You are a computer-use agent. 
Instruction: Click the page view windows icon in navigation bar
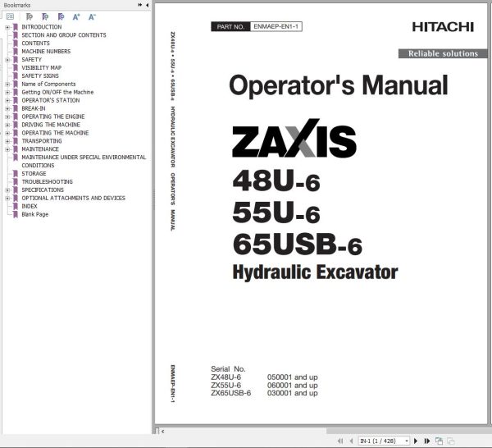tap(439, 441)
